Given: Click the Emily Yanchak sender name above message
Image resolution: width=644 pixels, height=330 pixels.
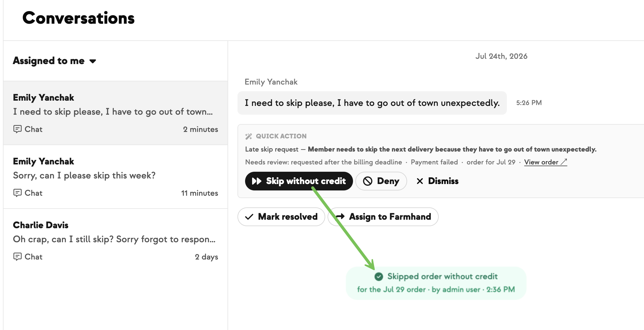Looking at the screenshot, I should (271, 82).
